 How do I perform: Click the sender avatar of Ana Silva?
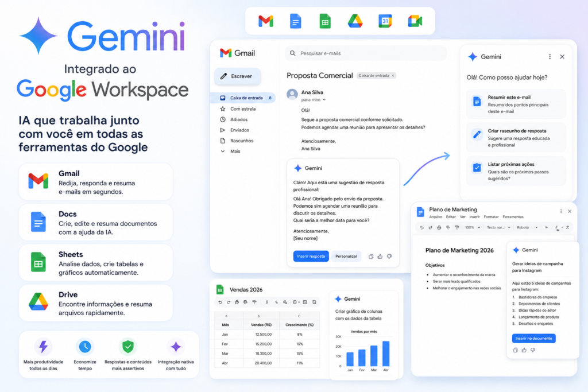(x=292, y=94)
